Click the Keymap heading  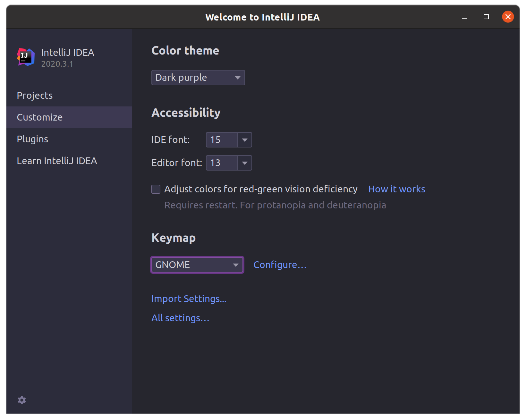click(174, 238)
